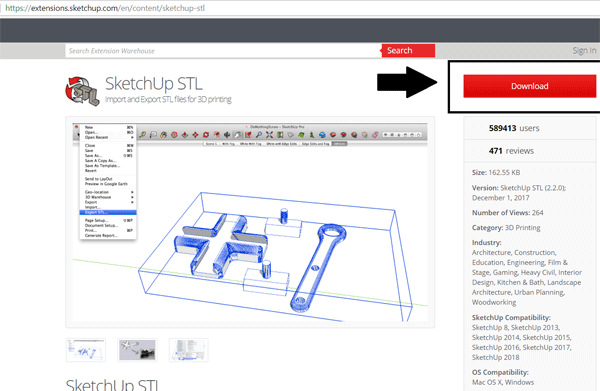
Task: Click the "Industry:" label
Action: pos(486,243)
